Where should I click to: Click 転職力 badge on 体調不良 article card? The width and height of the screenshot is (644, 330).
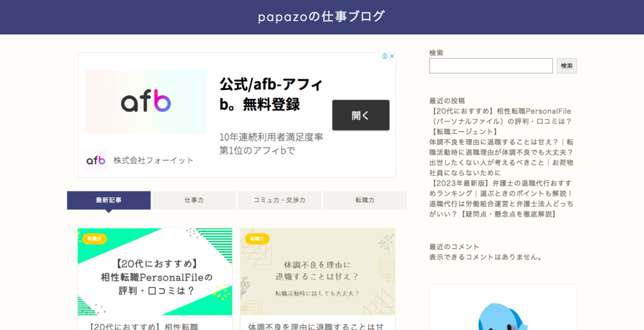[x=257, y=239]
